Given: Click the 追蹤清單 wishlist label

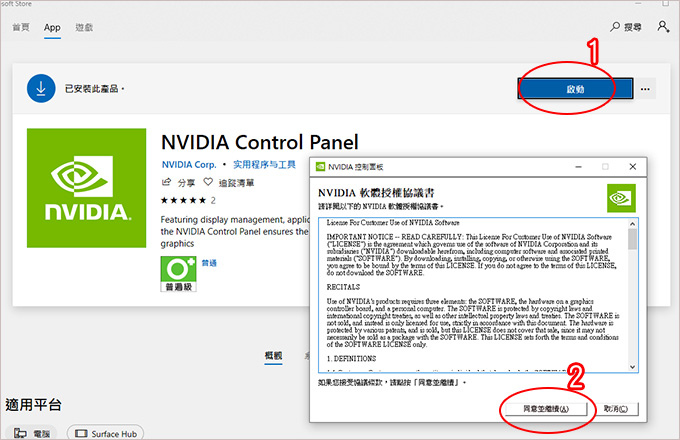Looking at the screenshot, I should pyautogui.click(x=236, y=183).
